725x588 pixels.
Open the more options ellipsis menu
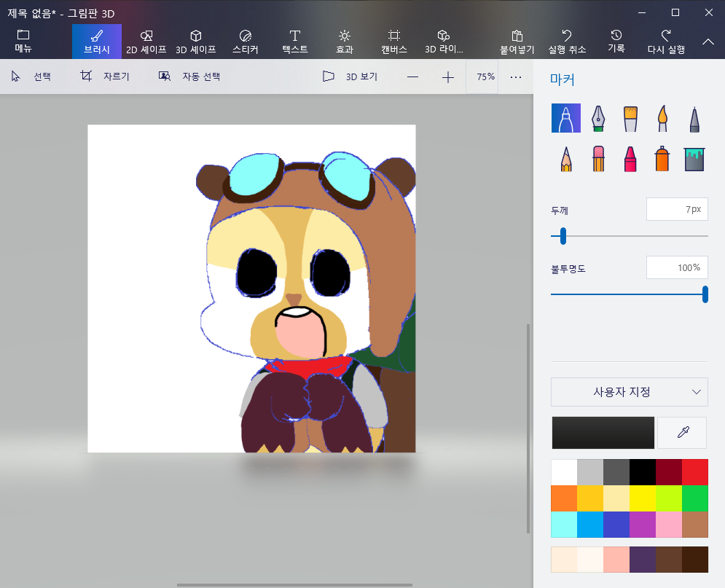(x=516, y=77)
